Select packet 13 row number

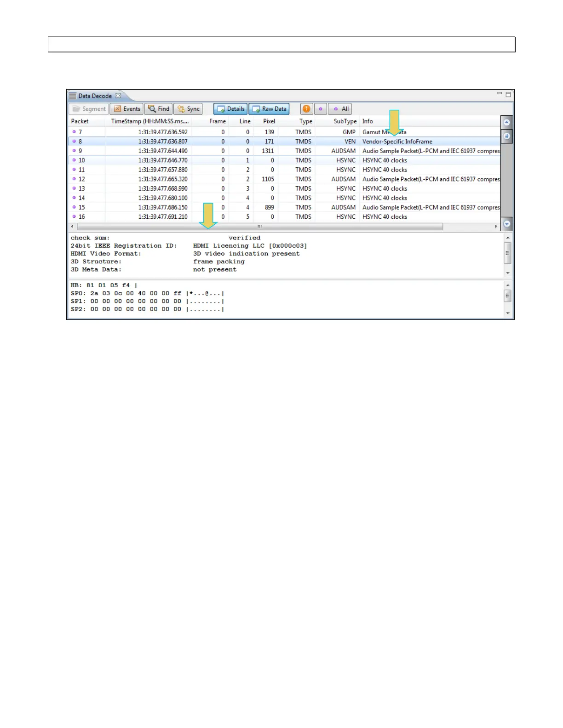[x=81, y=188]
